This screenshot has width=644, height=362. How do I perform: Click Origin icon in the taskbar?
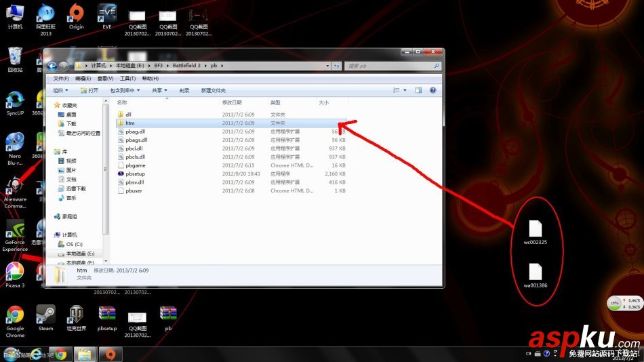click(110, 354)
